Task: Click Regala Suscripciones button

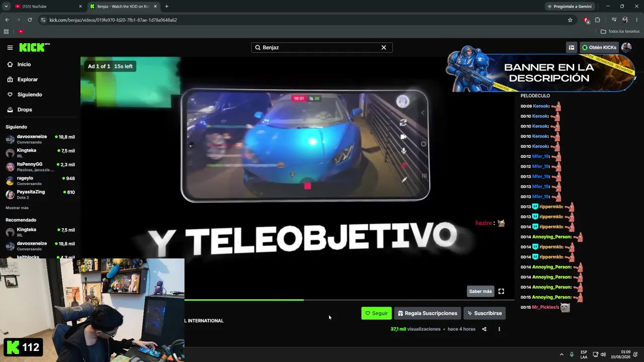Action: (x=428, y=313)
